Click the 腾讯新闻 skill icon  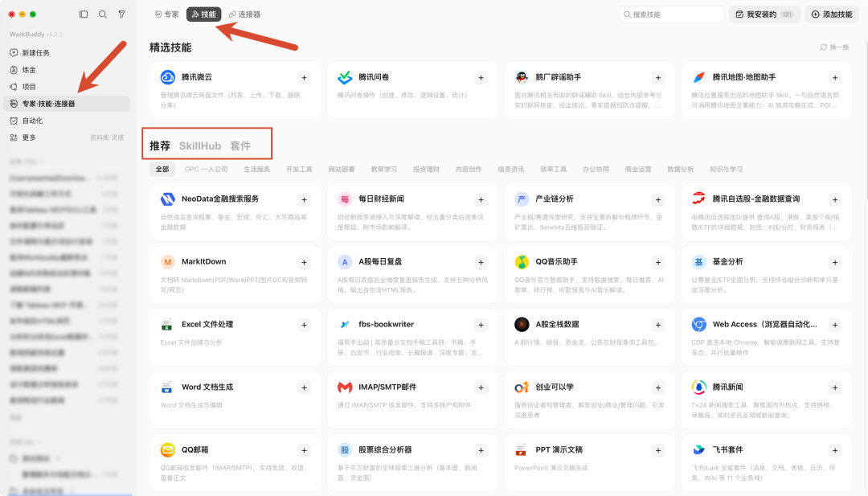click(698, 387)
